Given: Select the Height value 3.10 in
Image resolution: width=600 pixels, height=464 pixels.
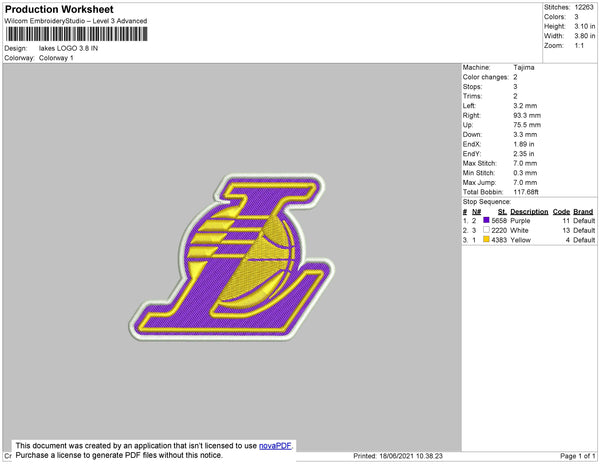Looking at the screenshot, I should [585, 26].
